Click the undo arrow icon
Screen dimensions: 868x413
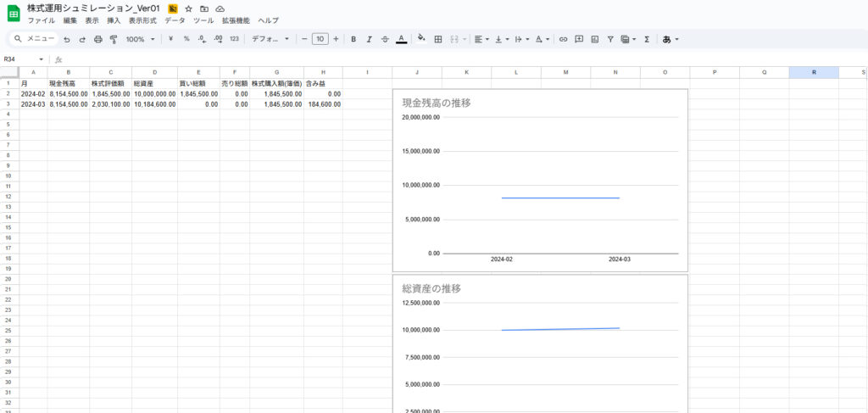click(x=66, y=39)
